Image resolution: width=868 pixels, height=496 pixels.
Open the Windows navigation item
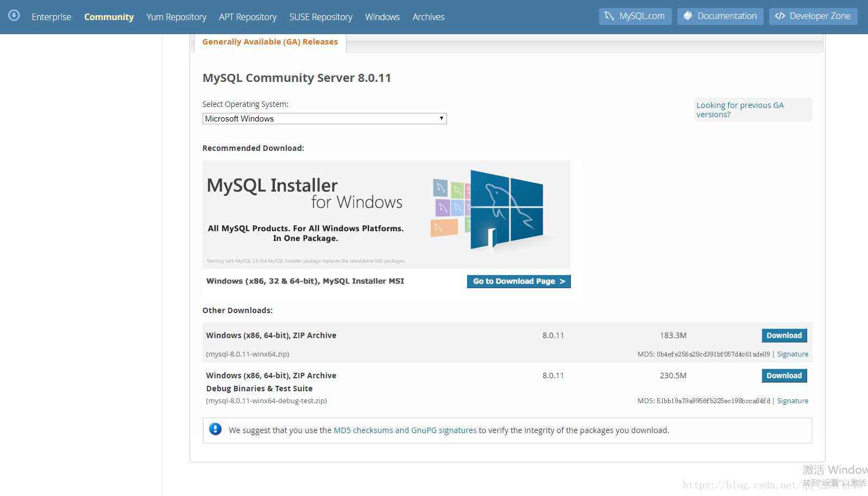[382, 17]
